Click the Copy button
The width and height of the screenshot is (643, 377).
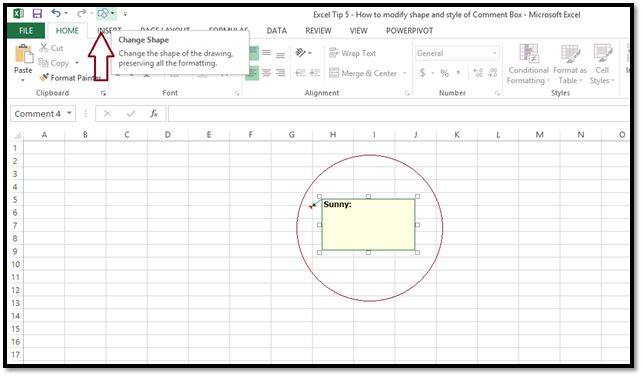[55, 63]
